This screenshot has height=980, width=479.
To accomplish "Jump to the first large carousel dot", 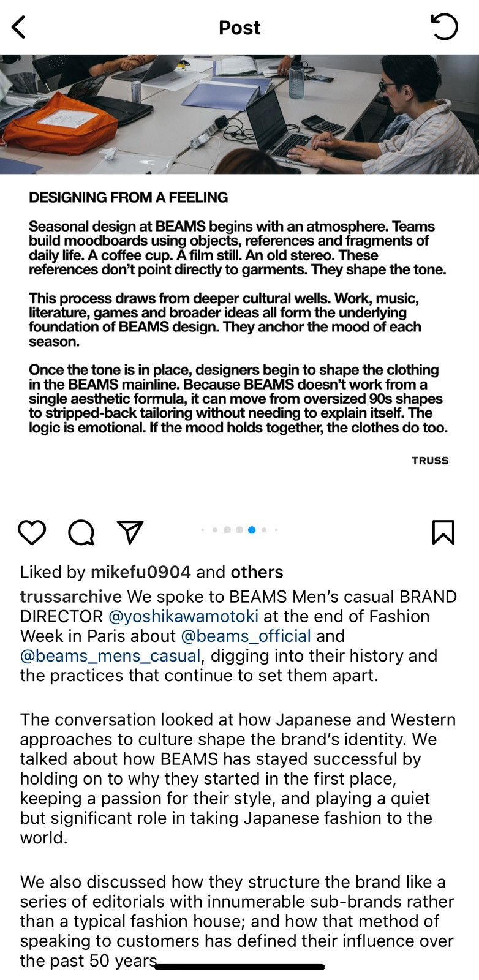I will [x=227, y=530].
